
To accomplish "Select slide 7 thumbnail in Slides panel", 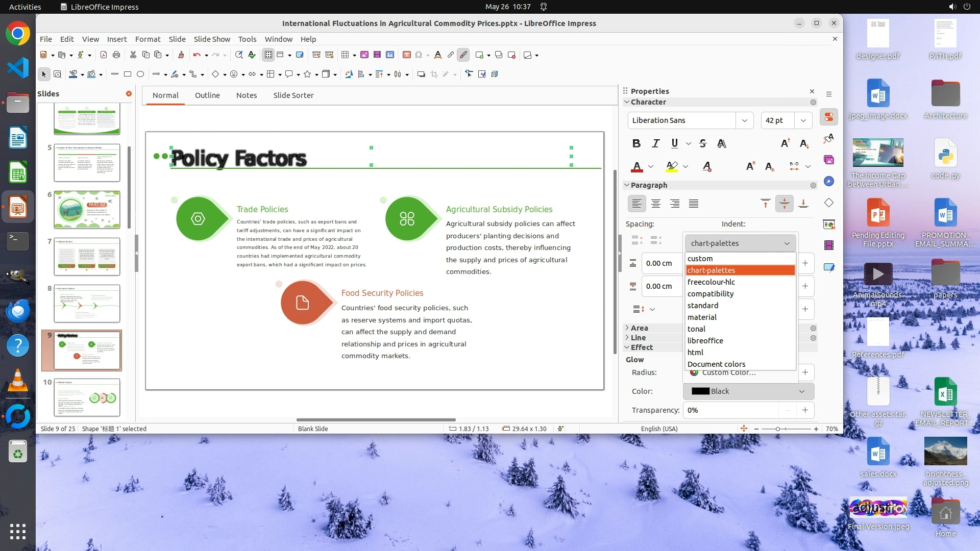I will point(87,256).
